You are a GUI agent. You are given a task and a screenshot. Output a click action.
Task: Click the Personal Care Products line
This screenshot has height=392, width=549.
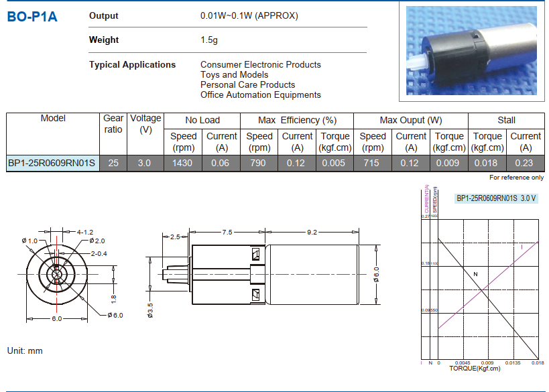247,84
